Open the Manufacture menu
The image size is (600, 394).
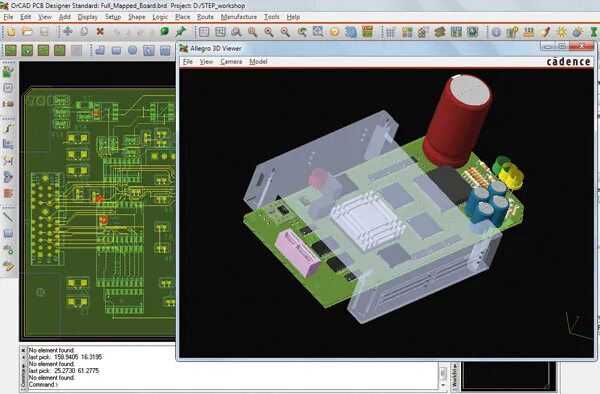click(x=239, y=17)
